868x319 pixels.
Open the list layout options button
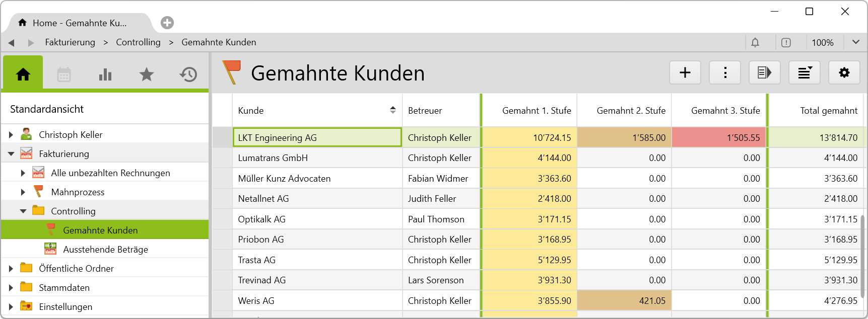[x=805, y=73]
